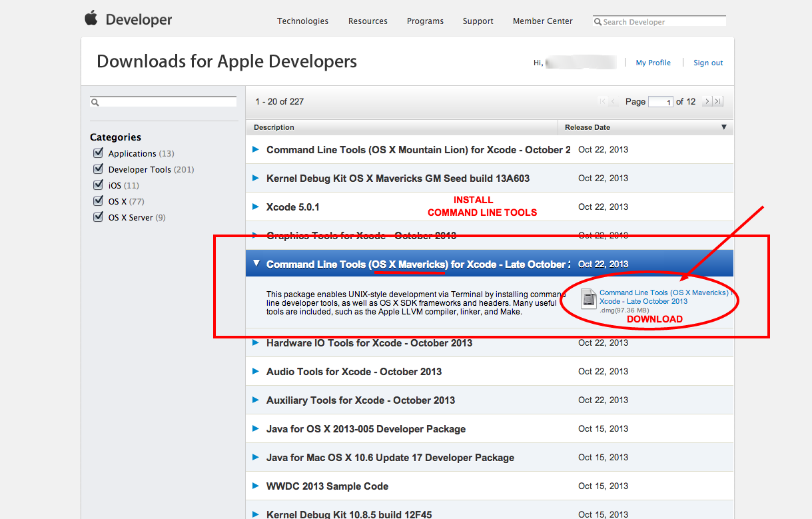Click the '1 - 20 of 227' results count
Image resolution: width=812 pixels, height=519 pixels.
pyautogui.click(x=280, y=101)
